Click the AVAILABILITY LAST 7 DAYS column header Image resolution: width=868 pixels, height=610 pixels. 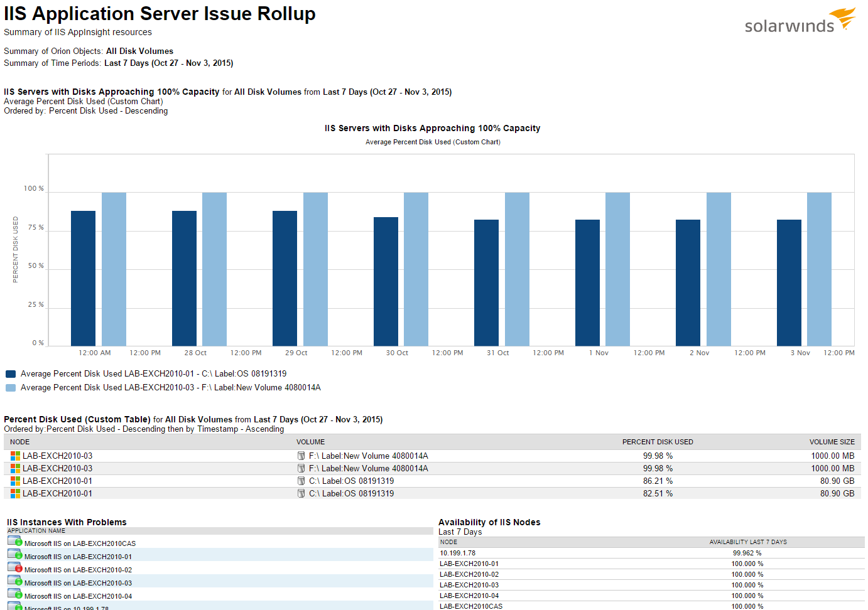point(747,542)
